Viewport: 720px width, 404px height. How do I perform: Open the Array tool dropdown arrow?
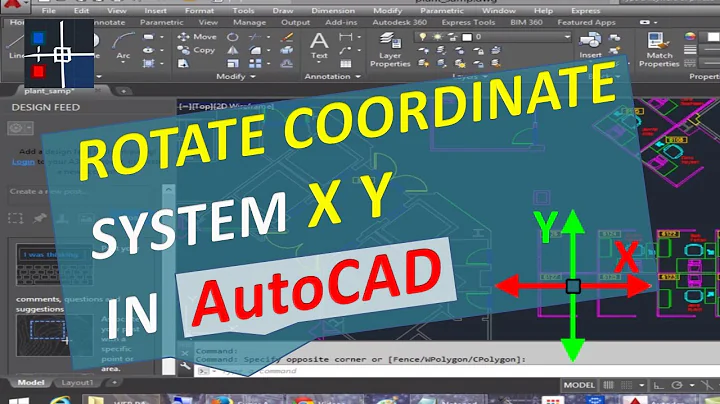click(x=269, y=63)
